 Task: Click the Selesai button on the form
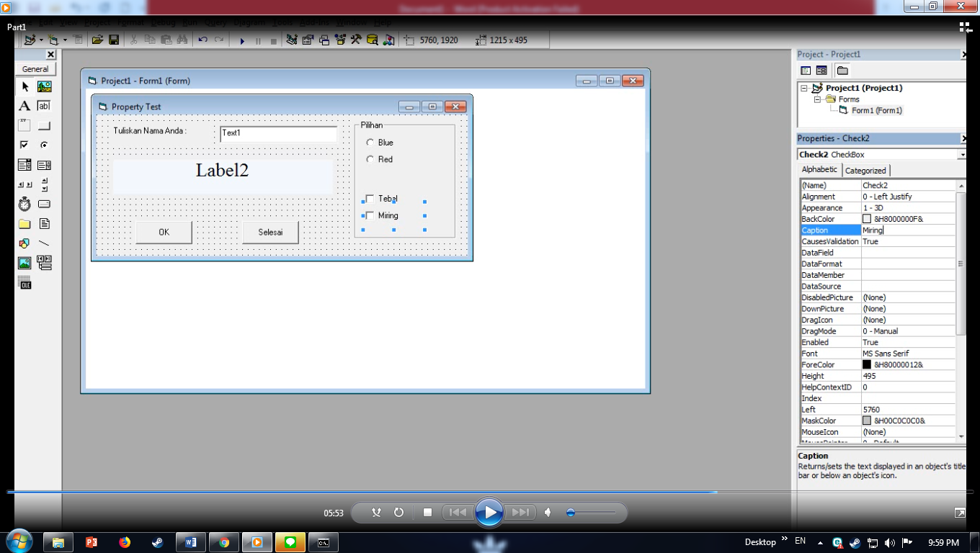[x=270, y=232]
